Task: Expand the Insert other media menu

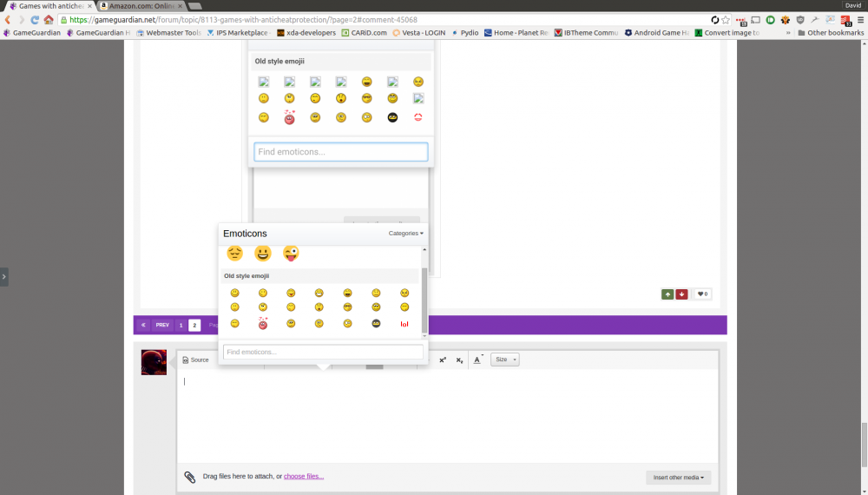Action: (678, 478)
